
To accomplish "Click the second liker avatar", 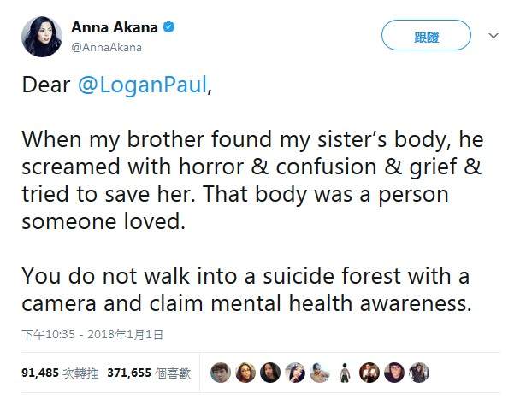I will tap(245, 373).
